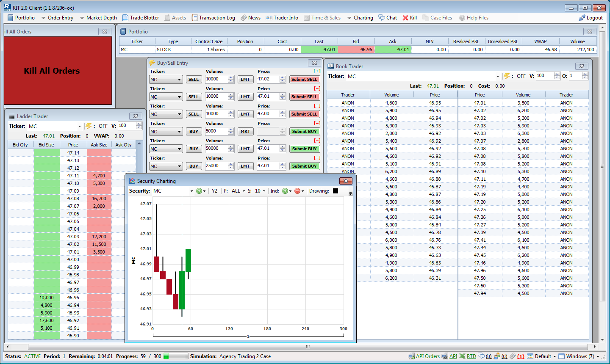This screenshot has height=364, width=610.
Task: Open the Chat speech bubble tool
Action: (x=382, y=18)
